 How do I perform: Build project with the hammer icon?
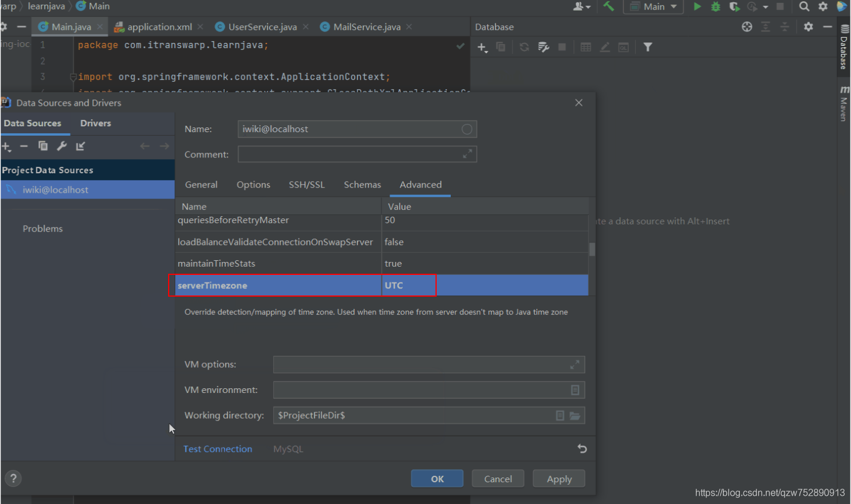(x=608, y=6)
